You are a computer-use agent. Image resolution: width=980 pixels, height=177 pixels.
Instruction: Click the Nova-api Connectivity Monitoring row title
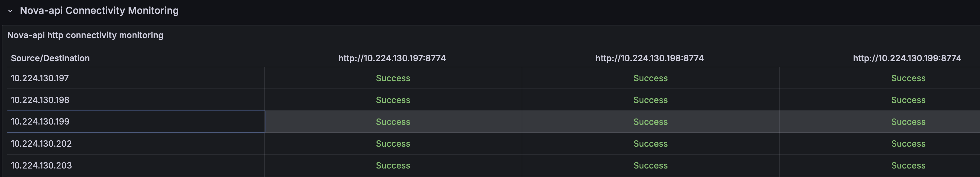click(99, 11)
